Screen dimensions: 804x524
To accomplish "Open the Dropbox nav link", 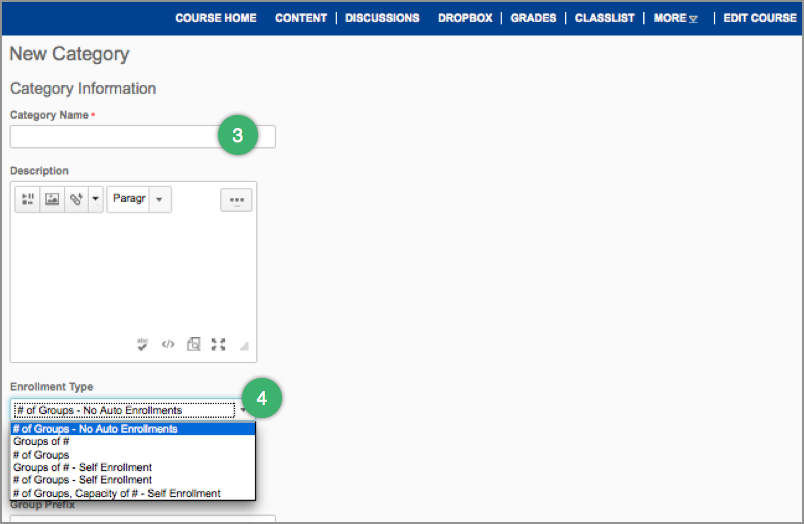I will pos(465,18).
